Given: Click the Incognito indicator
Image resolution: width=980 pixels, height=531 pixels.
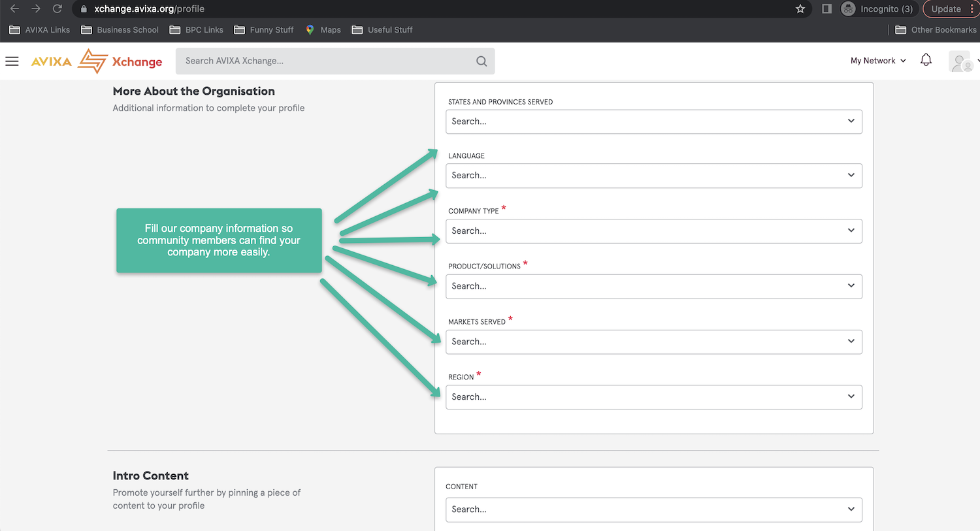Looking at the screenshot, I should click(877, 8).
